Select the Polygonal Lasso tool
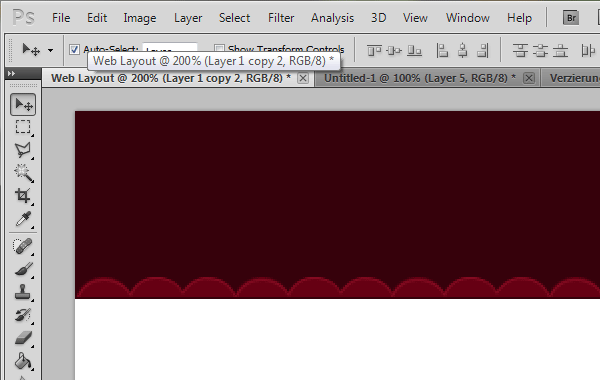The height and width of the screenshot is (380, 600). [x=23, y=150]
